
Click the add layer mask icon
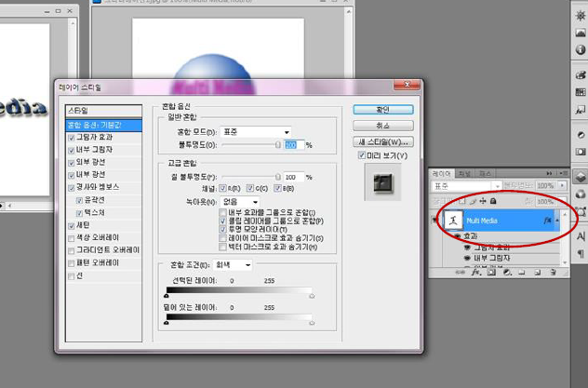491,273
